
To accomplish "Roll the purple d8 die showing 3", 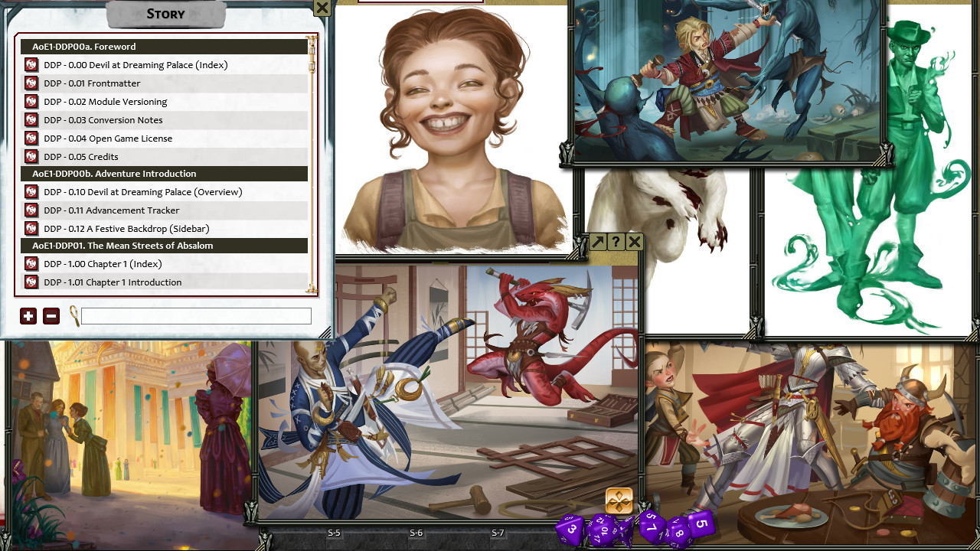I will pyautogui.click(x=571, y=529).
